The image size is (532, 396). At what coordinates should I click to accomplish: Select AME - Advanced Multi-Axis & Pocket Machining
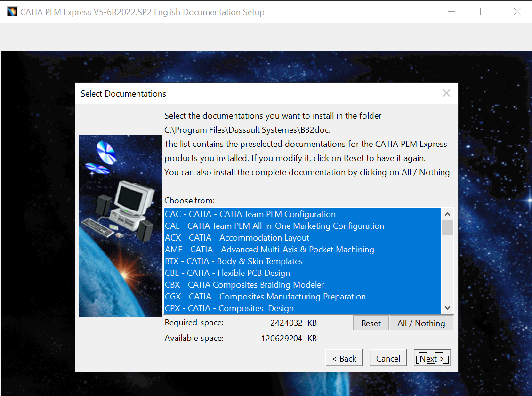pyautogui.click(x=302, y=250)
